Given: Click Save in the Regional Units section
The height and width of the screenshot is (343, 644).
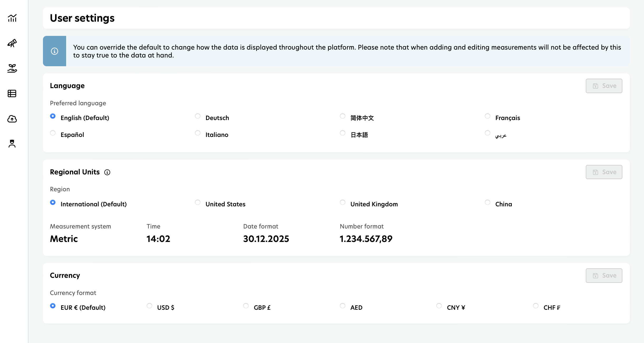Looking at the screenshot, I should [604, 172].
